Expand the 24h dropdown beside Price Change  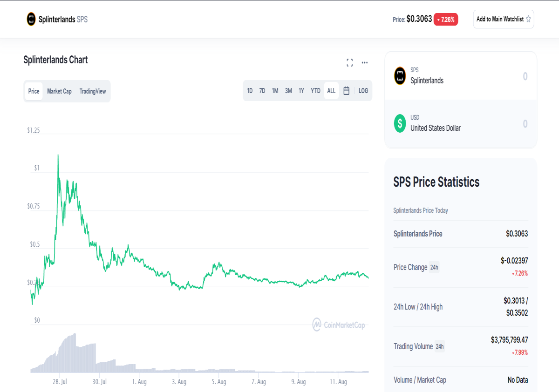click(x=434, y=267)
